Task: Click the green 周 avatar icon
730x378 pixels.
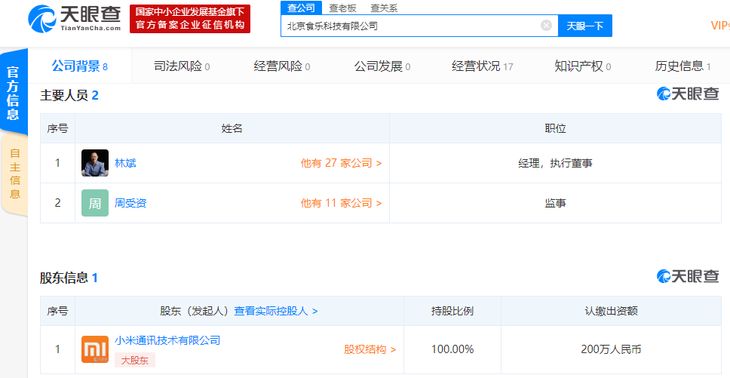Action: point(95,203)
